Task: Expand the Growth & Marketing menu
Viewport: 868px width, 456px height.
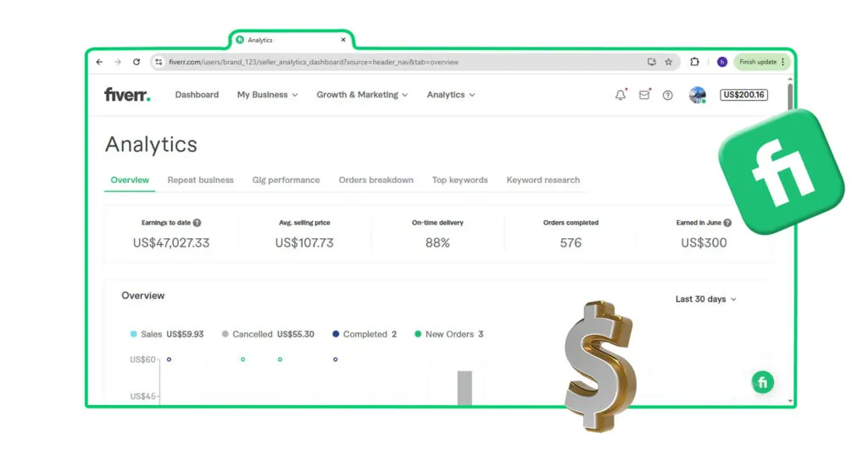Action: 362,95
